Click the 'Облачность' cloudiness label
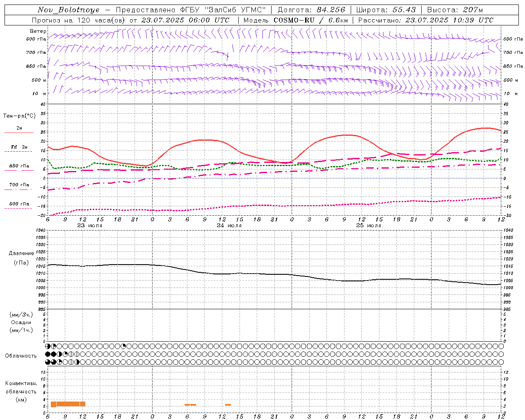This screenshot has width=525, height=420. 21,356
